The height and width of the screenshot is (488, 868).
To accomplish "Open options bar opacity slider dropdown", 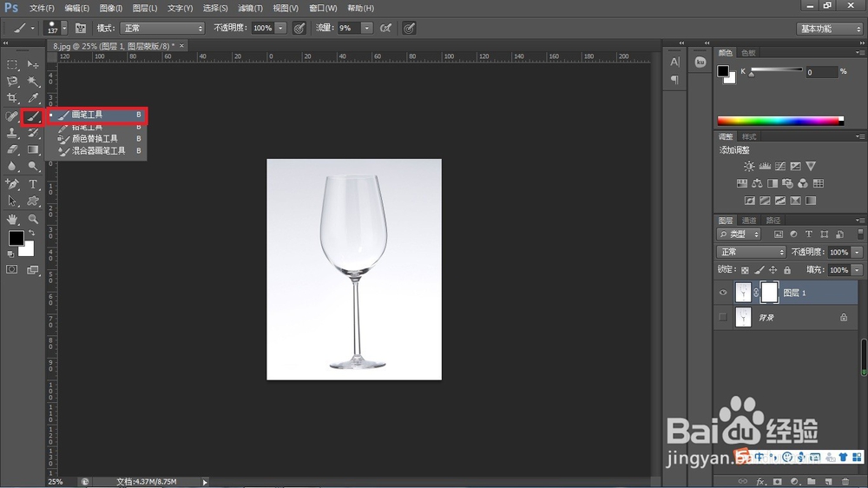I will coord(280,28).
